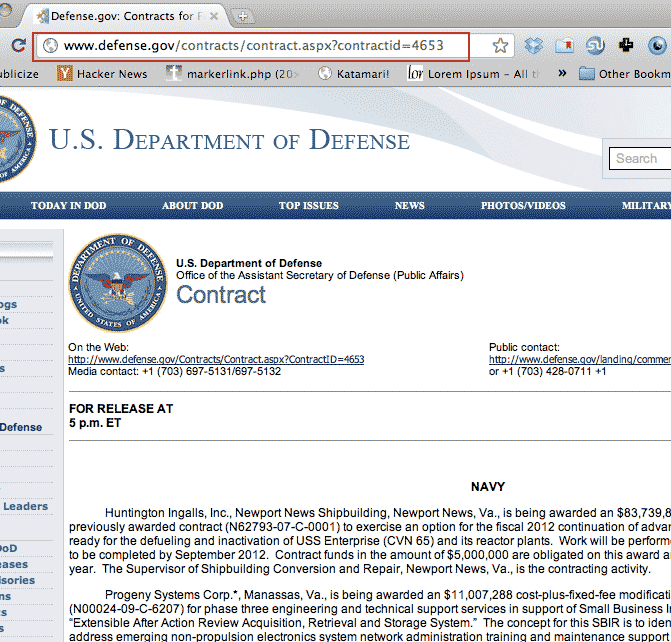Click the Search input field
Image resolution: width=671 pixels, height=642 pixels.
tap(640, 158)
